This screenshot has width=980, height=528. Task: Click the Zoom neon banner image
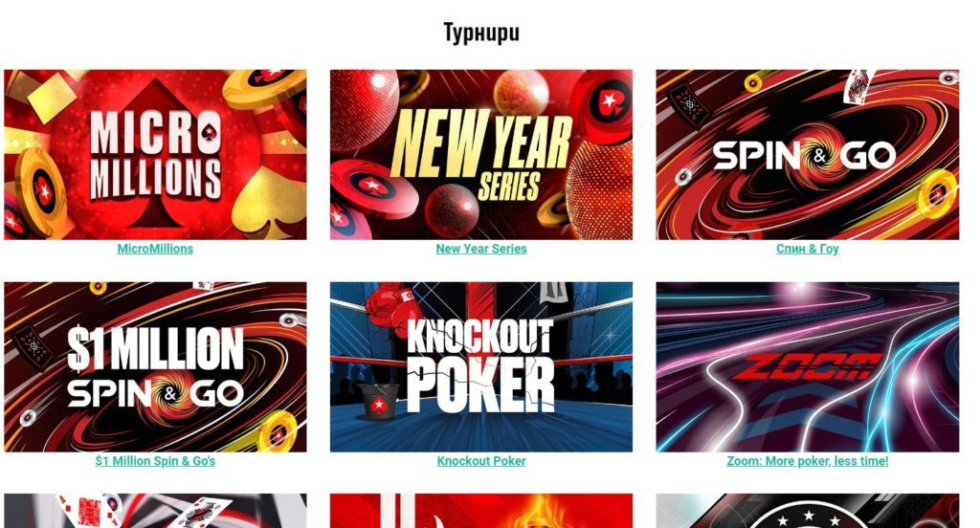[x=808, y=366]
